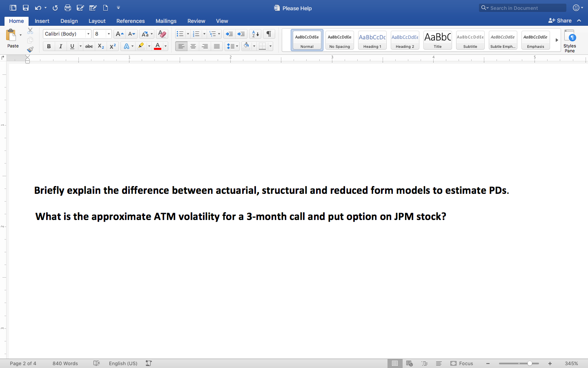Apply the yellow text highlight color
This screenshot has width=588, height=368.
point(141,46)
